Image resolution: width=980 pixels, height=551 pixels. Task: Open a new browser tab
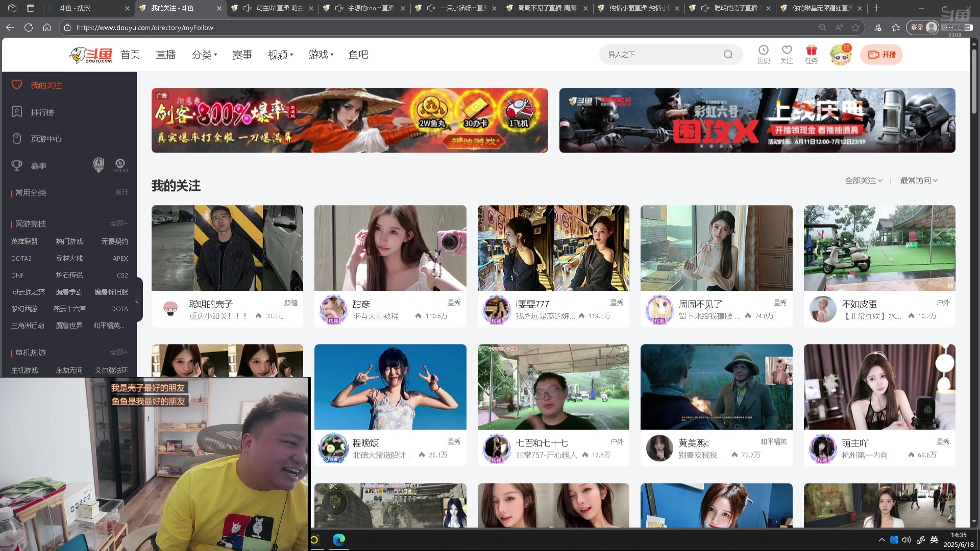tap(876, 8)
